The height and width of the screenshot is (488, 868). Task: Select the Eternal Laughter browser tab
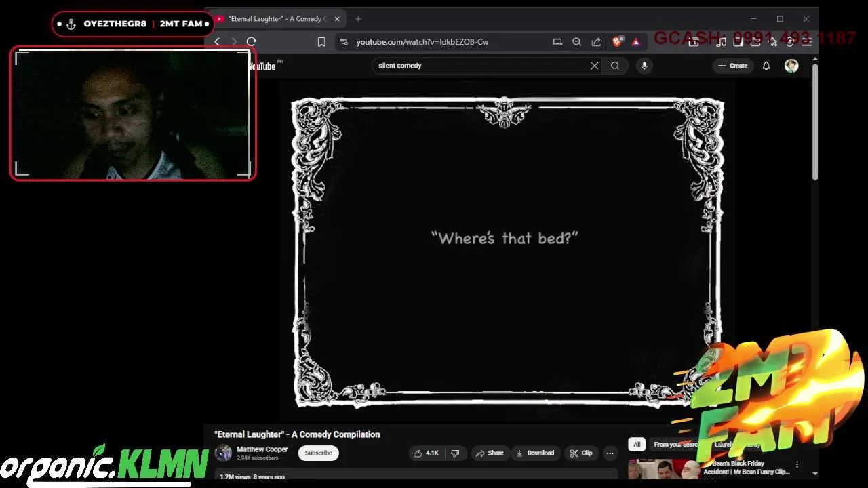277,19
